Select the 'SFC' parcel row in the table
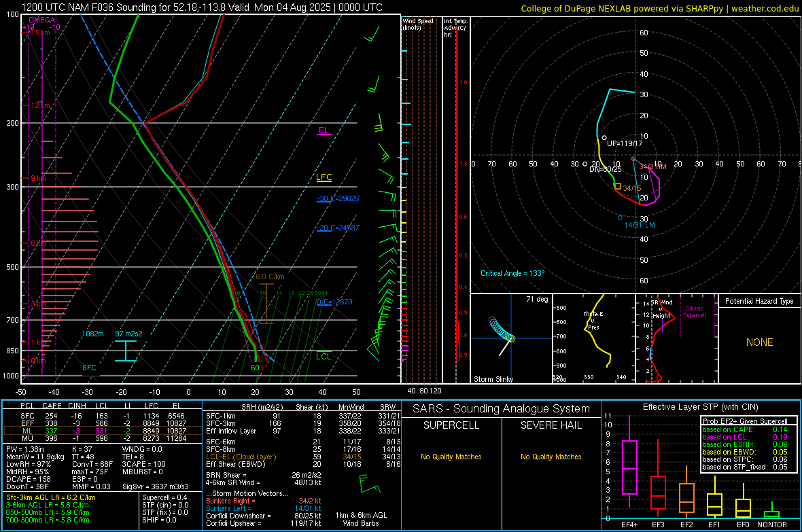 pos(103,416)
